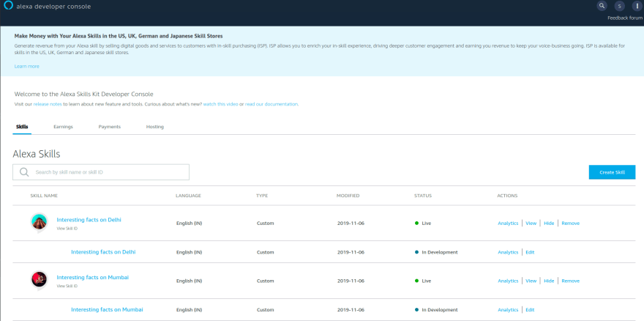The width and height of the screenshot is (644, 321).
Task: Click 2019-11-06 in live Mumbai row
Action: tap(351, 281)
